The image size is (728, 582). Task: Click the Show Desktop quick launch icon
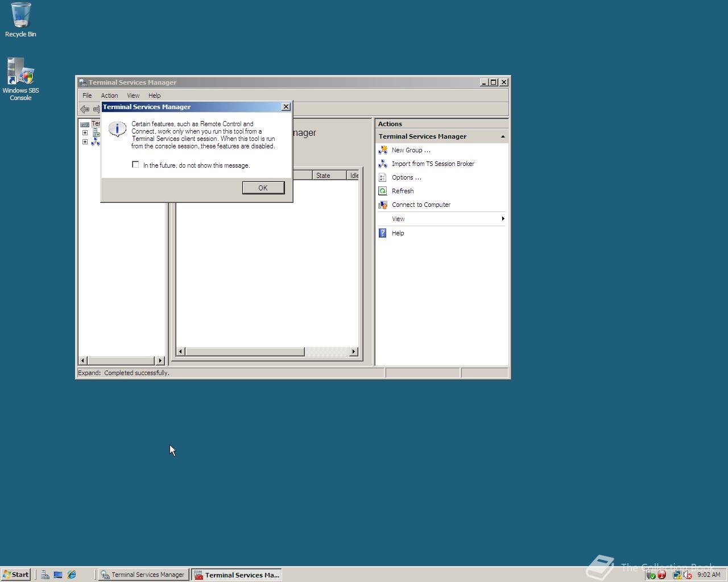58,575
